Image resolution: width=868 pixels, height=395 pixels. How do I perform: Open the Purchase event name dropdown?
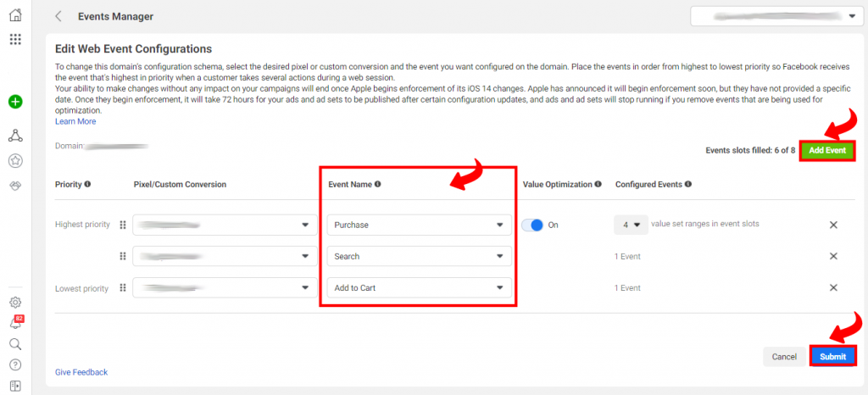(x=419, y=225)
